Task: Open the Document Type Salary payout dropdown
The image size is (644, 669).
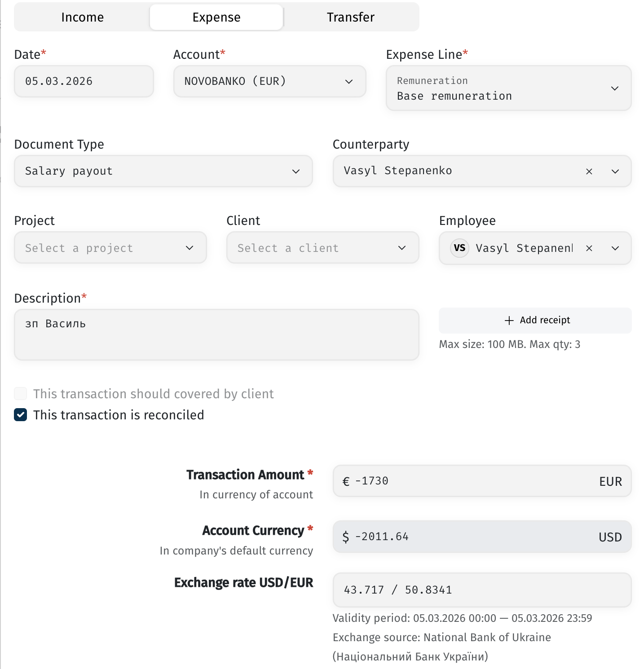Action: 163,171
